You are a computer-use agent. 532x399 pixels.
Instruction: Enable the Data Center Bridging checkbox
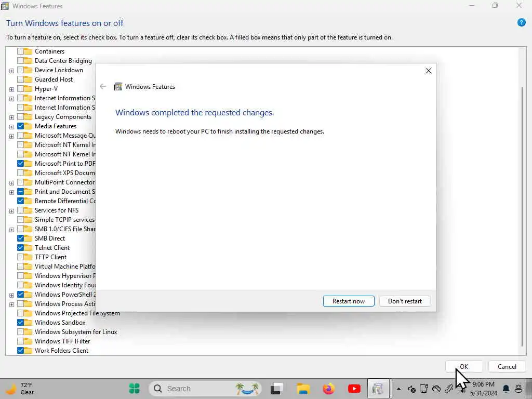(20, 61)
